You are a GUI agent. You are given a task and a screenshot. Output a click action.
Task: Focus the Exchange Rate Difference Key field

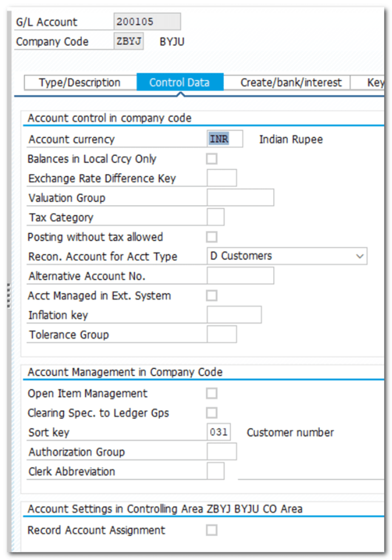click(x=222, y=179)
